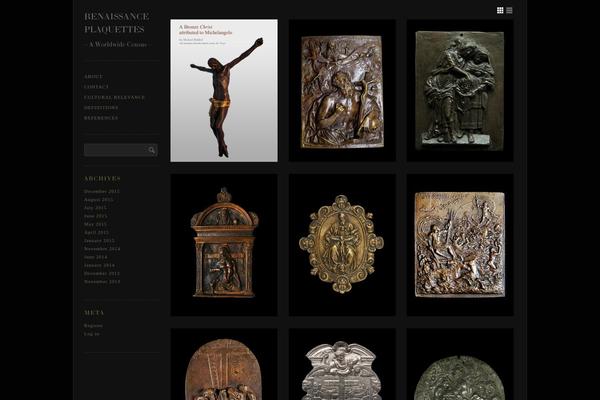The image size is (600, 400).
Task: Open the architectural pax tabernacle thumbnail
Action: click(x=224, y=245)
